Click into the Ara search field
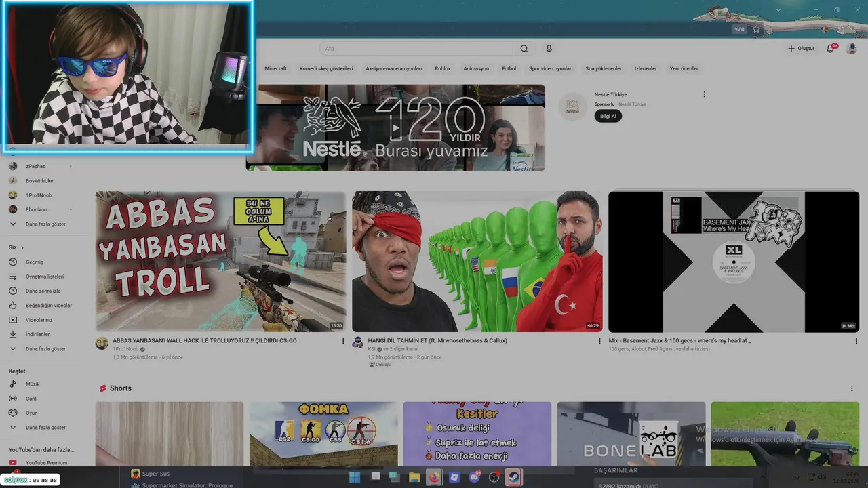This screenshot has height=488, width=868. [x=418, y=49]
